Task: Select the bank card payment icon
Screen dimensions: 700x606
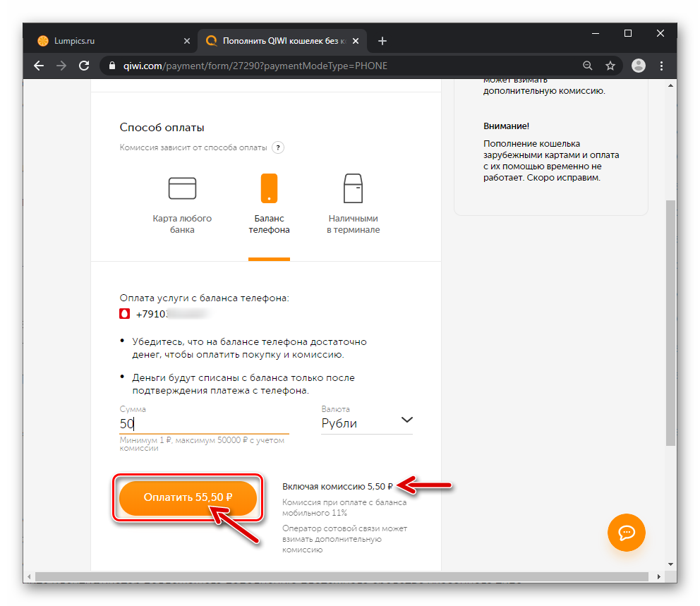Action: pyautogui.click(x=182, y=188)
